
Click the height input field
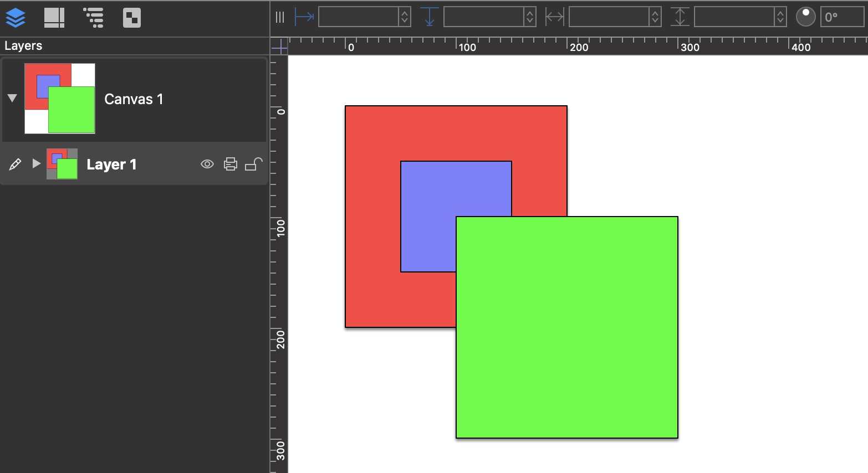coord(734,17)
